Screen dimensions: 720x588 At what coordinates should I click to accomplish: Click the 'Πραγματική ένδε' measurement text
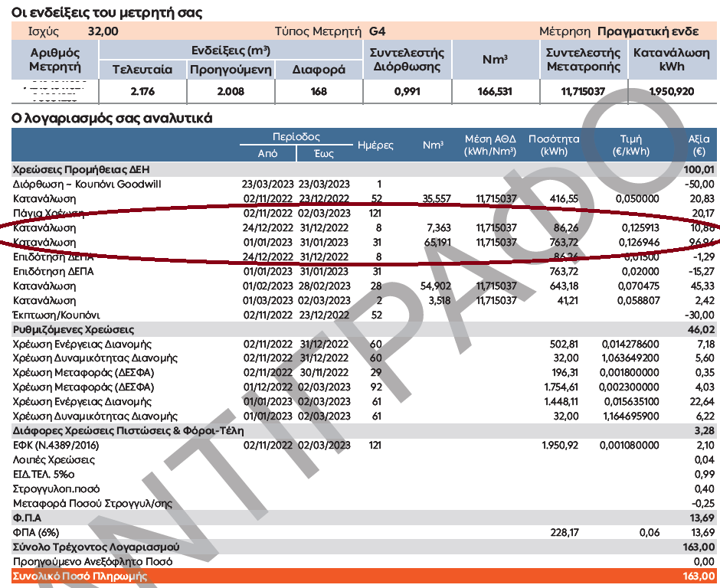click(x=648, y=31)
